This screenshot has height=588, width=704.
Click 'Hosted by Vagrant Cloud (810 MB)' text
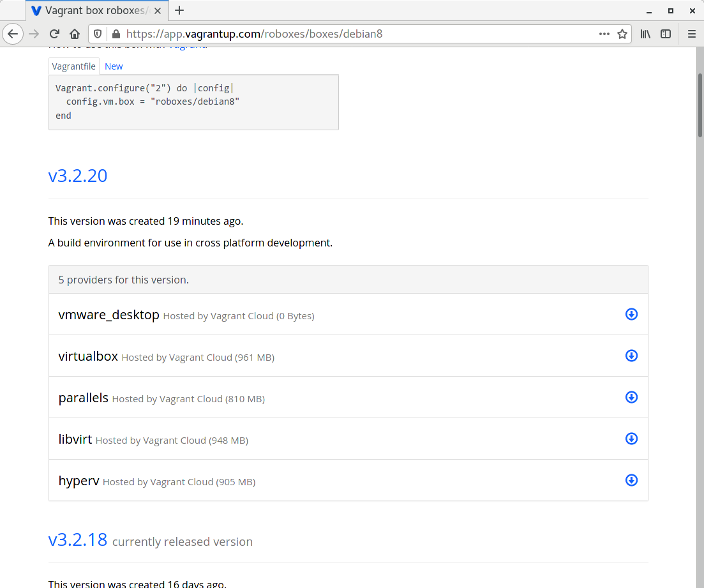pos(188,399)
